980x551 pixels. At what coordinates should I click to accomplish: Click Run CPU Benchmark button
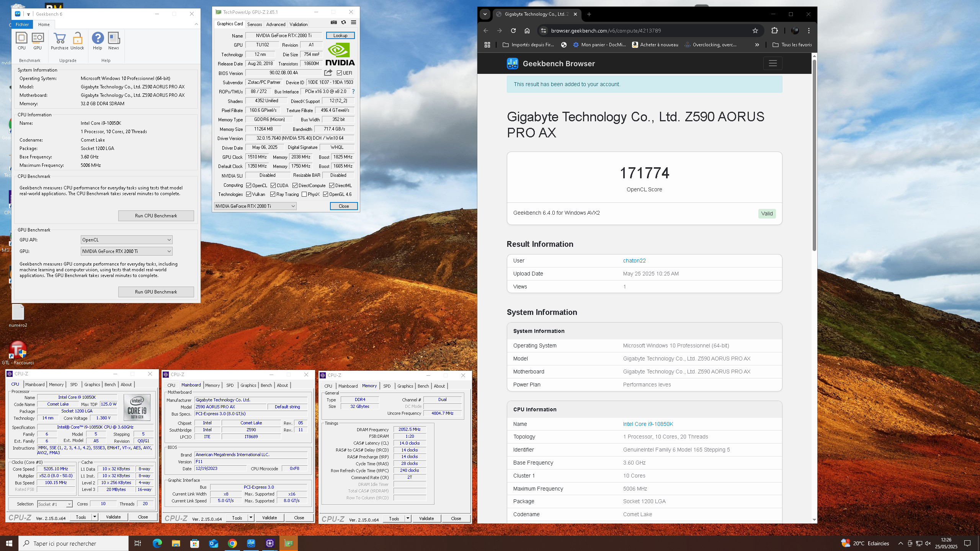pos(156,216)
